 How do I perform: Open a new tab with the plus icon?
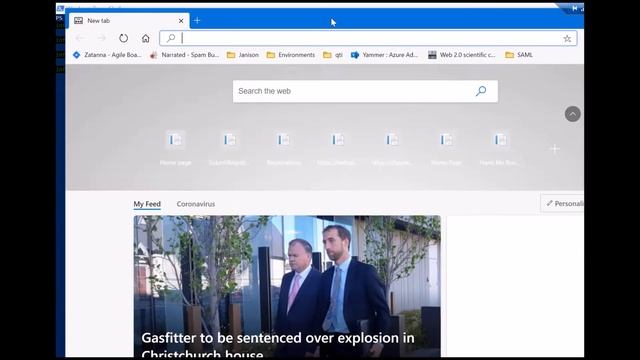(197, 20)
